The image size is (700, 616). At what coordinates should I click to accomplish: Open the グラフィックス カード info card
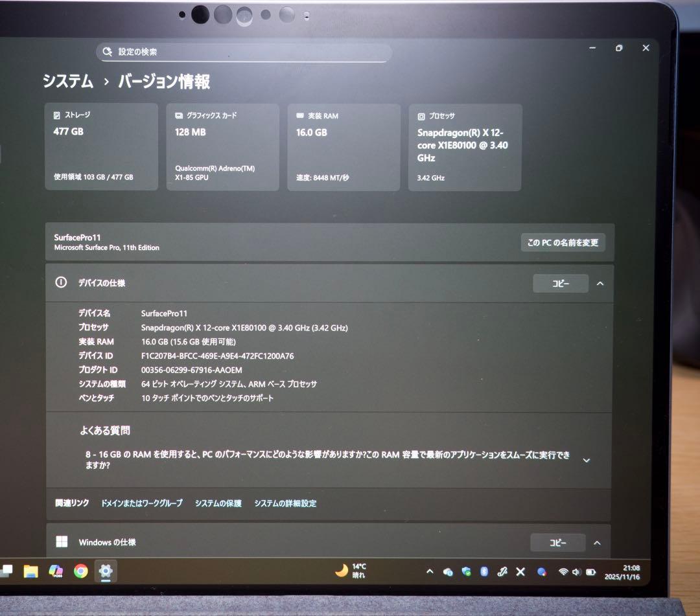[222, 146]
